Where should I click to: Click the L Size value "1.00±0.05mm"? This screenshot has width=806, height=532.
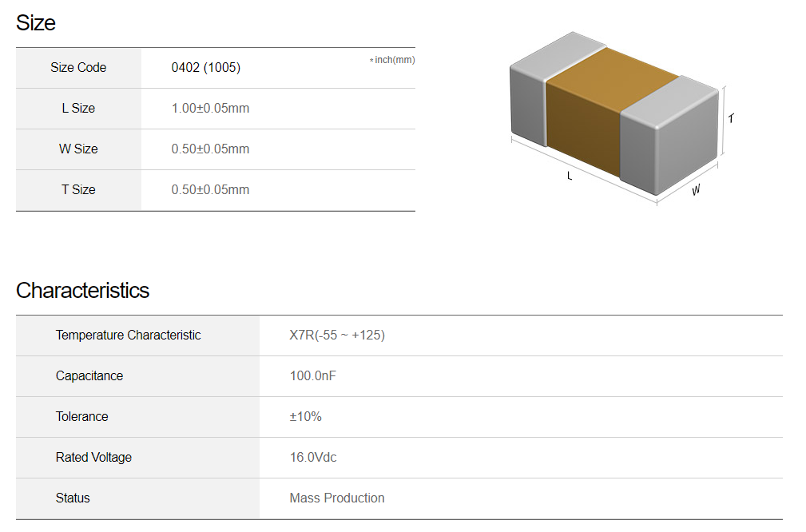(210, 109)
